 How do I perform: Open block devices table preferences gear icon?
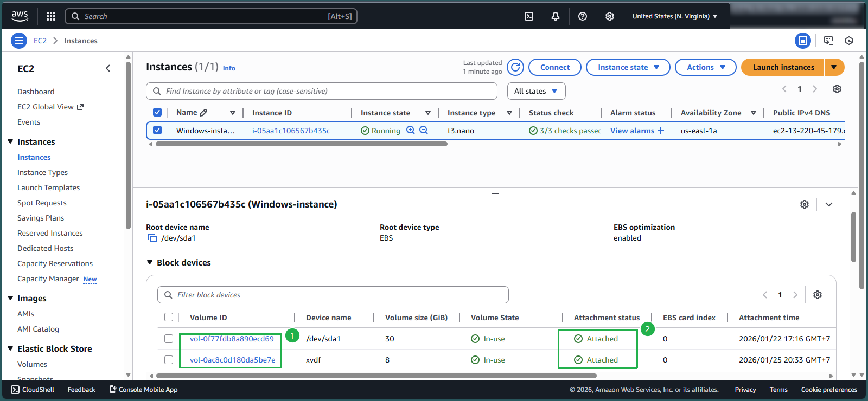pyautogui.click(x=818, y=295)
